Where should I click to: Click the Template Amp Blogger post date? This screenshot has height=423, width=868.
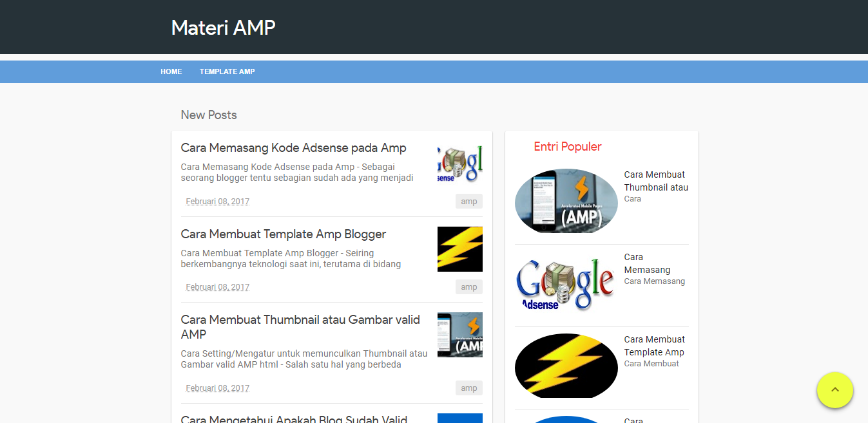click(x=217, y=287)
